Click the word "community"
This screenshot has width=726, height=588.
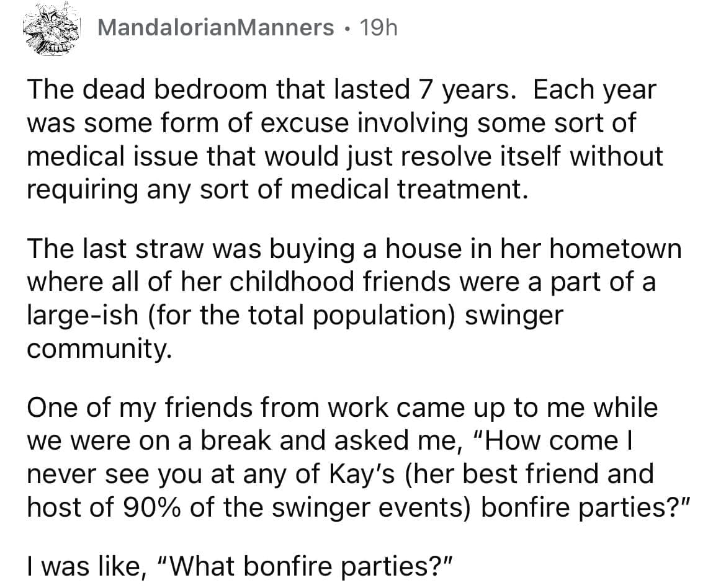[x=97, y=347]
